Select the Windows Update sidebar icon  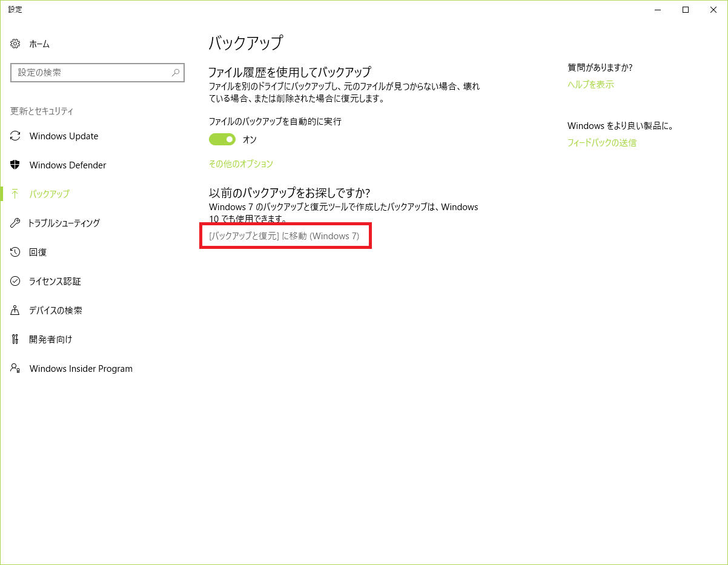[x=15, y=136]
